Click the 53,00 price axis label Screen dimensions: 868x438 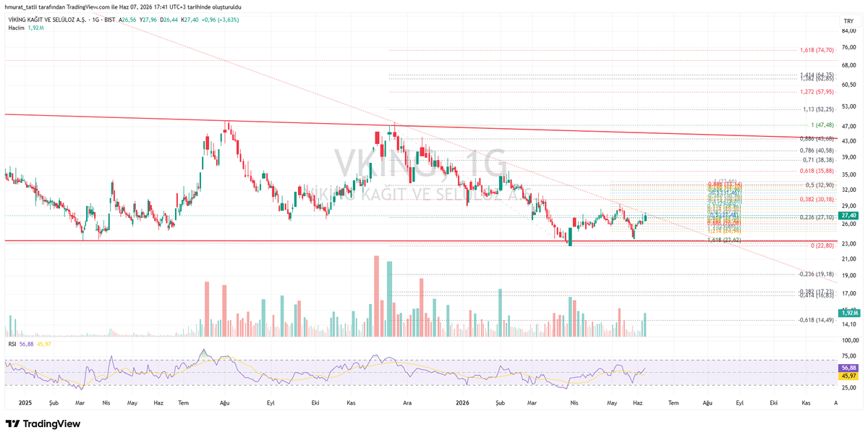point(848,107)
